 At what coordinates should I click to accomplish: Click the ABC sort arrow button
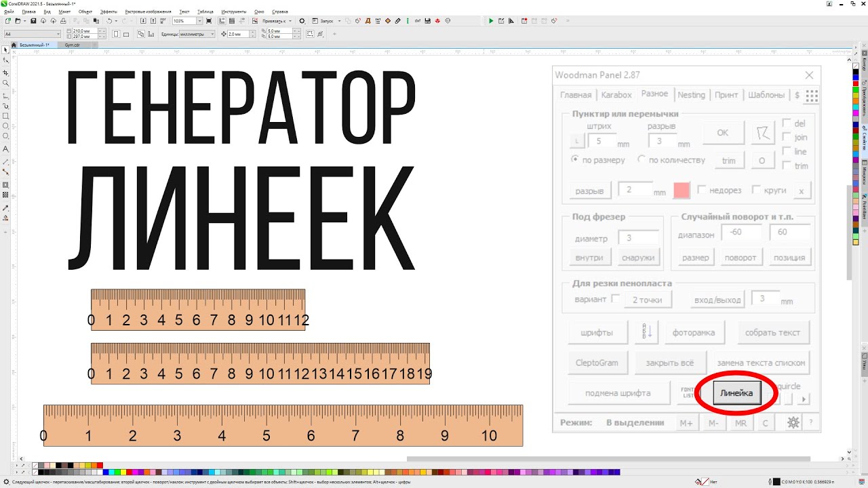(x=646, y=333)
